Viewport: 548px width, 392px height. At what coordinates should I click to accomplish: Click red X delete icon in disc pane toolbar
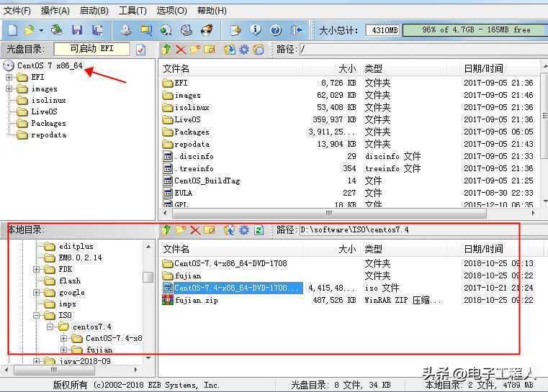pyautogui.click(x=181, y=50)
